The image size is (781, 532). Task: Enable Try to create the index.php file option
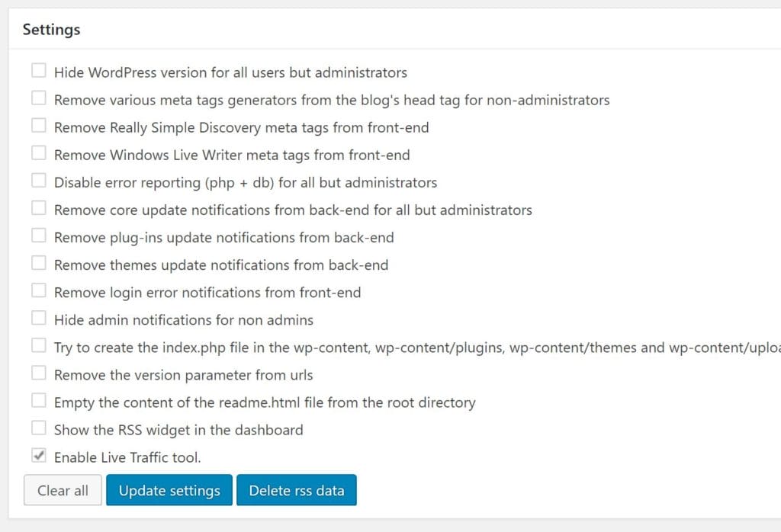pos(38,346)
